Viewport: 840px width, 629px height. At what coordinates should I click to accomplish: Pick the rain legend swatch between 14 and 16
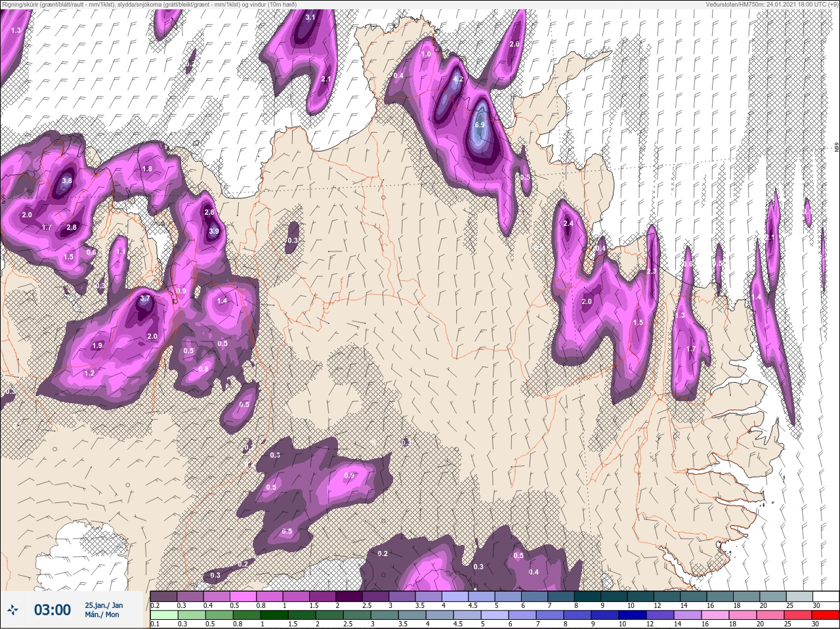tap(688, 615)
